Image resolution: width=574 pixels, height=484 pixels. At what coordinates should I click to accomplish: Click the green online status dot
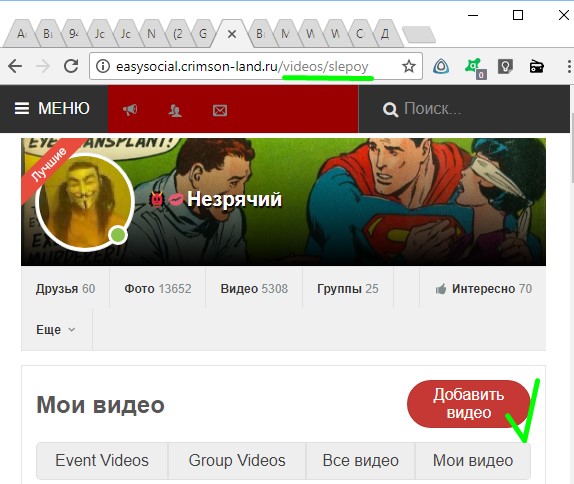tap(118, 235)
